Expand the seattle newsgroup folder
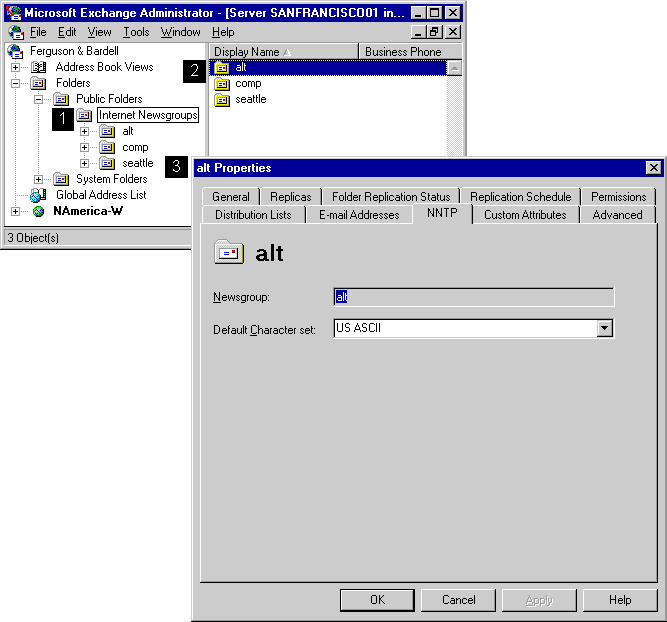The image size is (667, 622). click(x=84, y=163)
